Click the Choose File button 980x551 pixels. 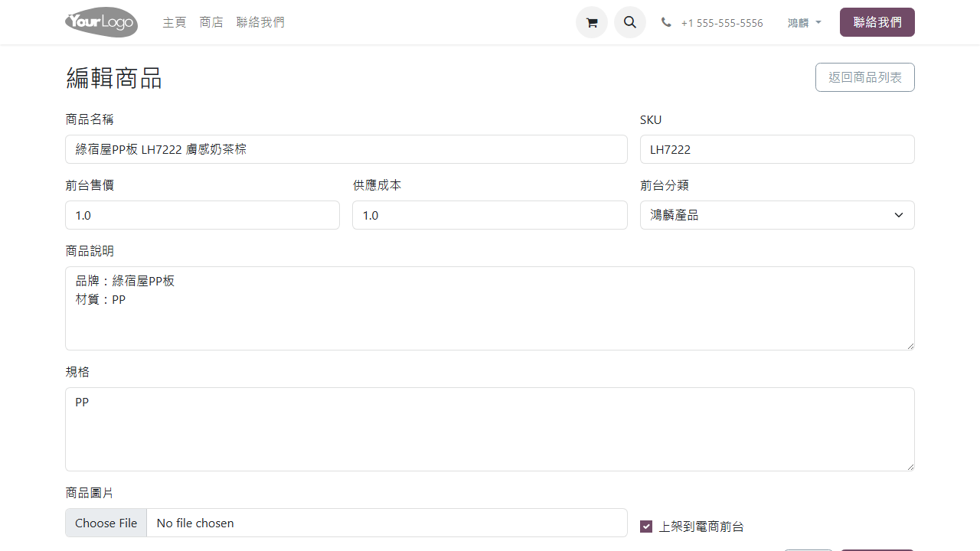(106, 523)
